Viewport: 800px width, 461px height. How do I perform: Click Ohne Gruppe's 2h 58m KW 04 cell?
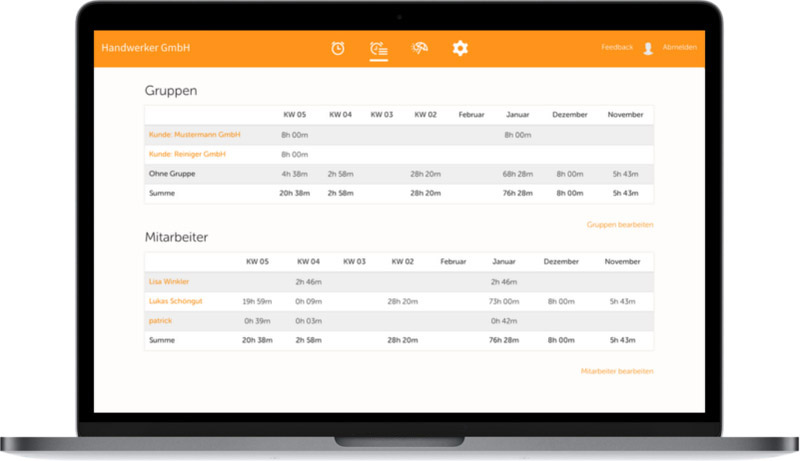pos(340,174)
